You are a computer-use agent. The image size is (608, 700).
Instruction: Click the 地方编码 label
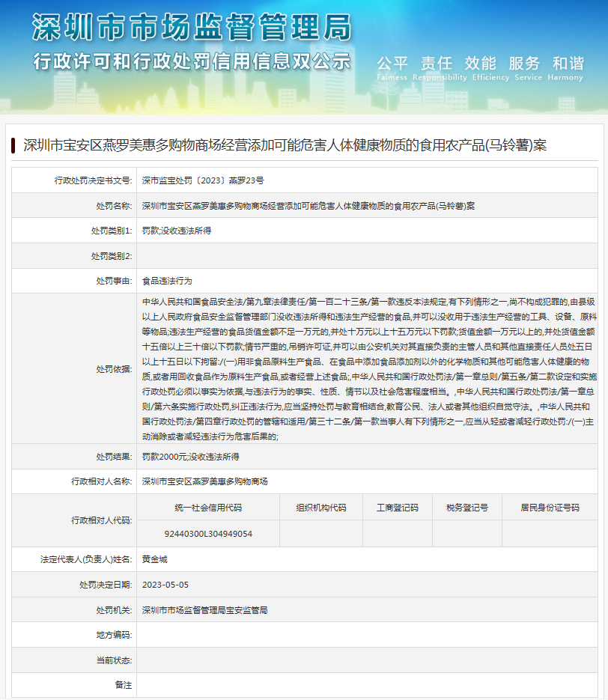pyautogui.click(x=115, y=635)
